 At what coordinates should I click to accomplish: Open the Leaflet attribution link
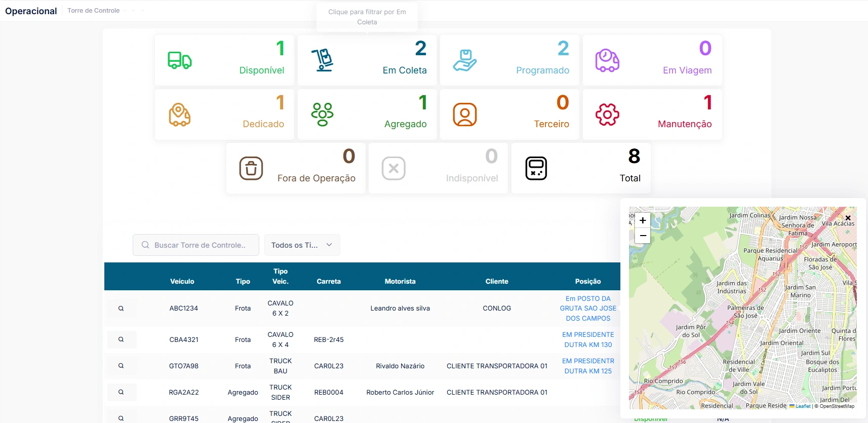[x=803, y=406]
